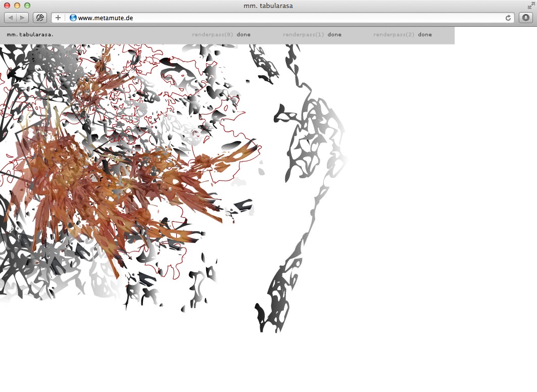
Task: Click the plus add-bookmark button
Action: [x=58, y=18]
